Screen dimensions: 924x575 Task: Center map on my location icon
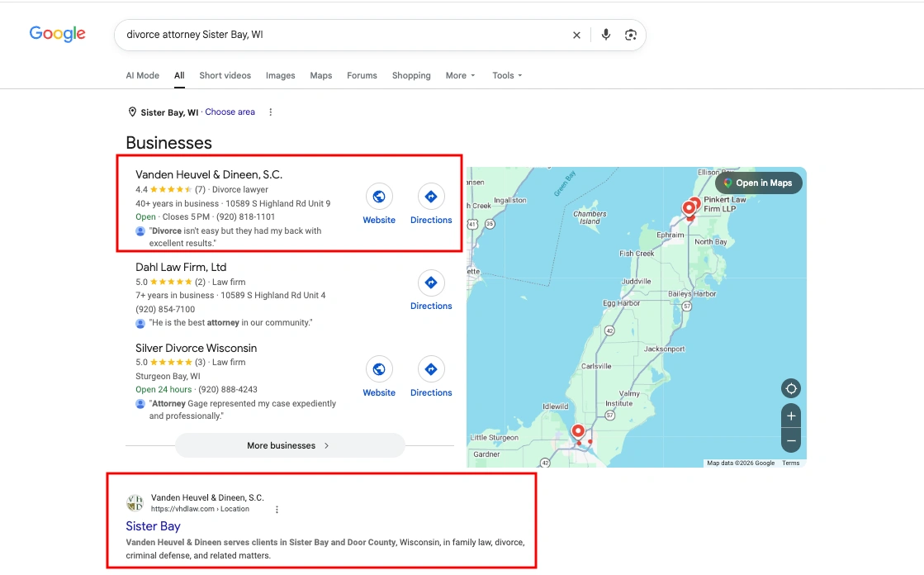(791, 388)
